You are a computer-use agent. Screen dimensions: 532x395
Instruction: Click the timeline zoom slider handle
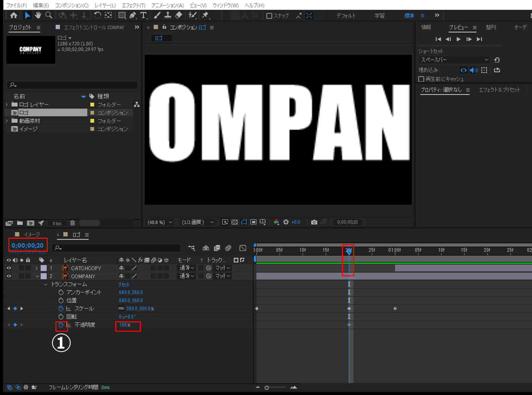267,388
